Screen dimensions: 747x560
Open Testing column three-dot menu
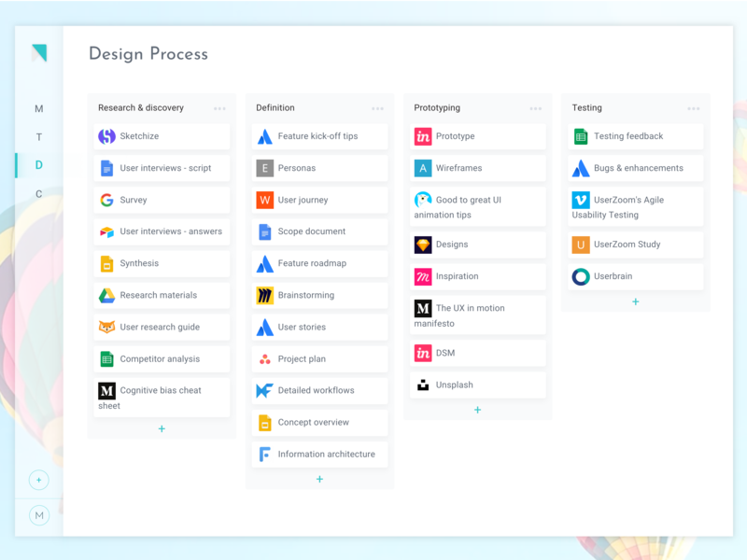pos(694,108)
